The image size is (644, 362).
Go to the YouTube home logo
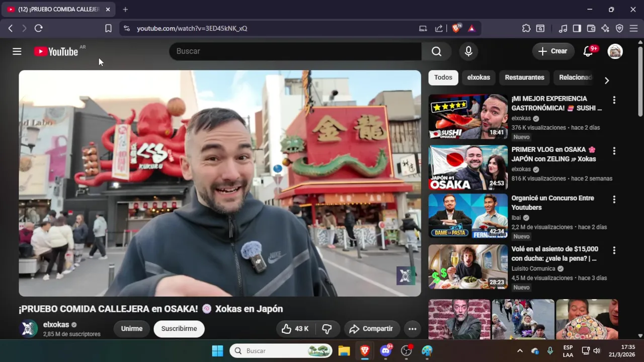56,51
